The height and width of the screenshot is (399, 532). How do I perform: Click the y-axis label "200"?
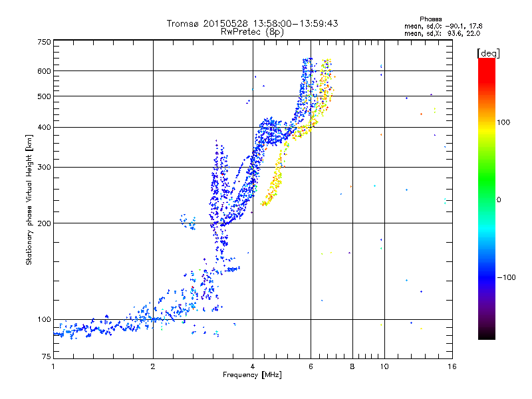click(x=44, y=223)
